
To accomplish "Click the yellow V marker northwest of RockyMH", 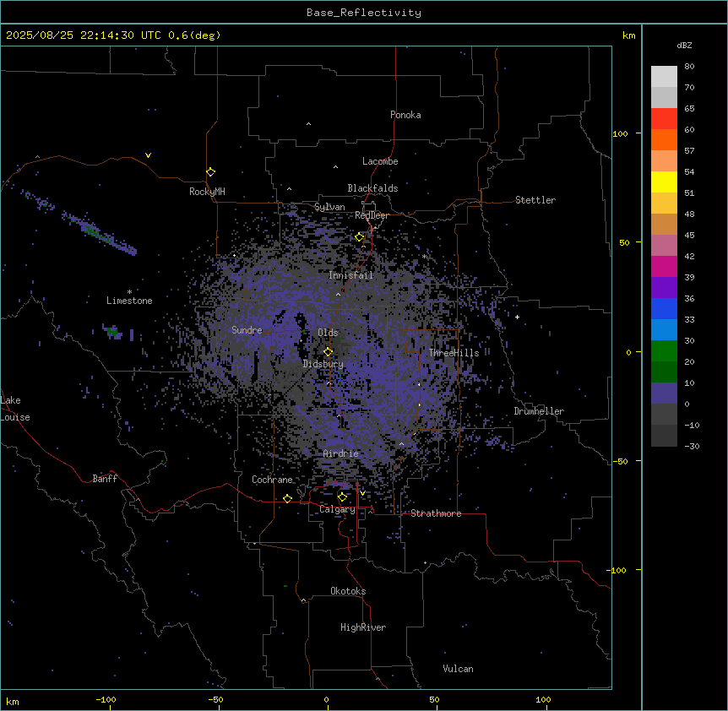I will (148, 155).
